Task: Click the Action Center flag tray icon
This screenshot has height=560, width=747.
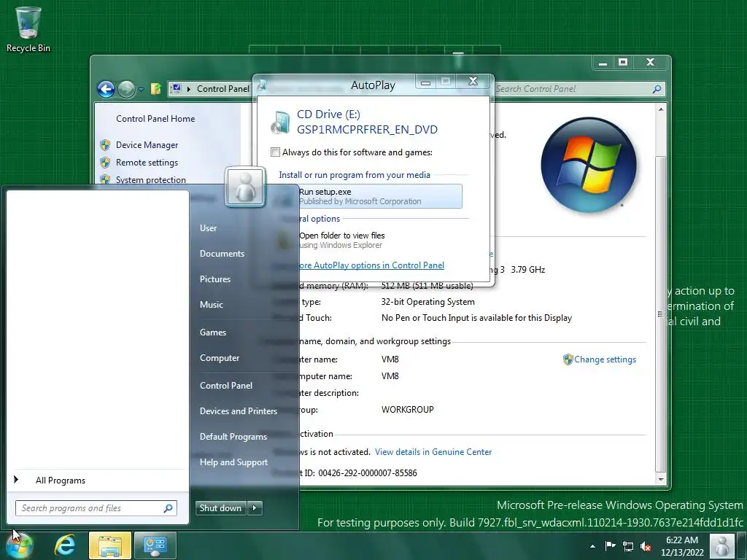Action: click(x=611, y=546)
